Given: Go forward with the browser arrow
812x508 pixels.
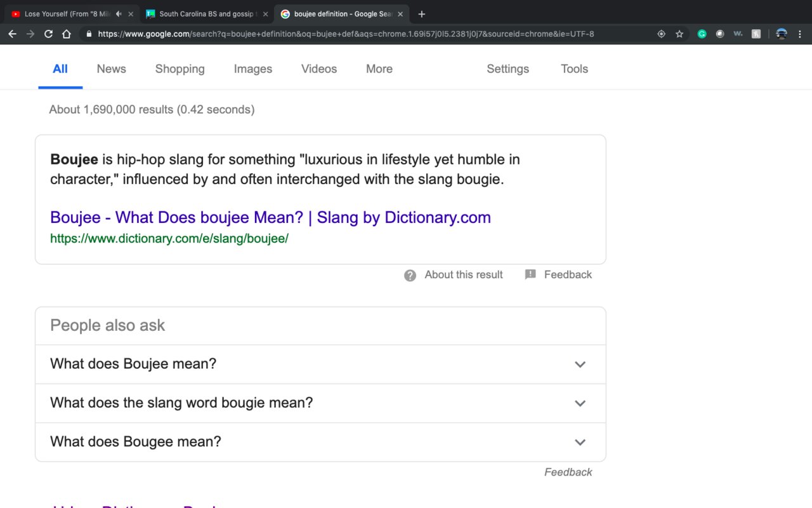Looking at the screenshot, I should click(x=30, y=34).
